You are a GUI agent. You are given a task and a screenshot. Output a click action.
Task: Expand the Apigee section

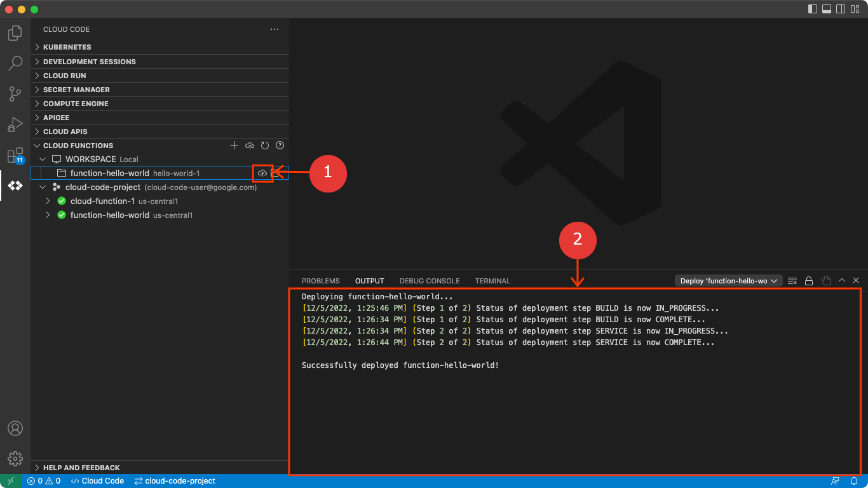pyautogui.click(x=159, y=118)
